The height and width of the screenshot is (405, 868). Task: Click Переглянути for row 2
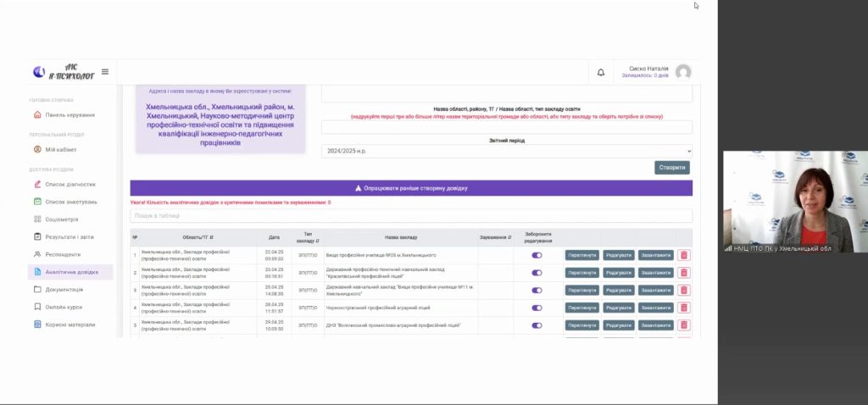[581, 273]
